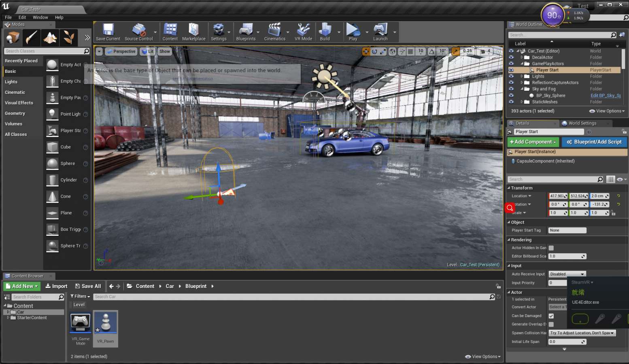Click Edit BP_Sky_Sphere link
The height and width of the screenshot is (364, 629).
606,96
